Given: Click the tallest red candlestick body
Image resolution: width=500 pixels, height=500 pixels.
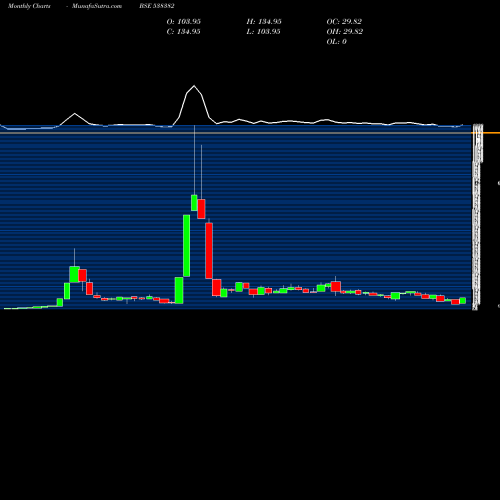Looking at the screenshot, I should pos(209,251).
